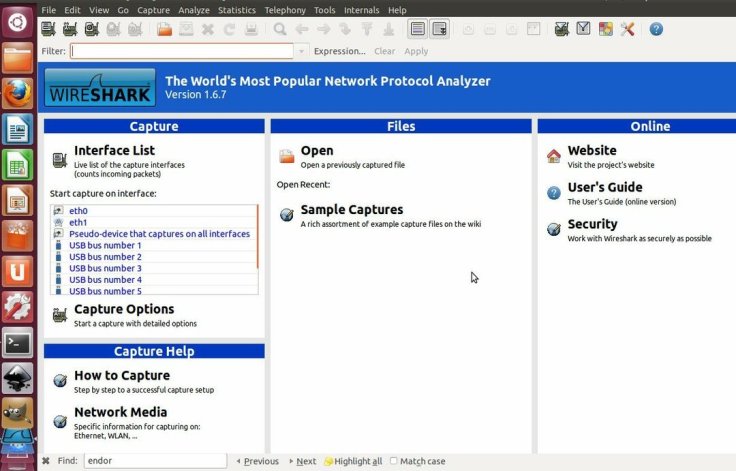736x471 pixels.
Task: Click the Expression... filter button
Action: 339,51
